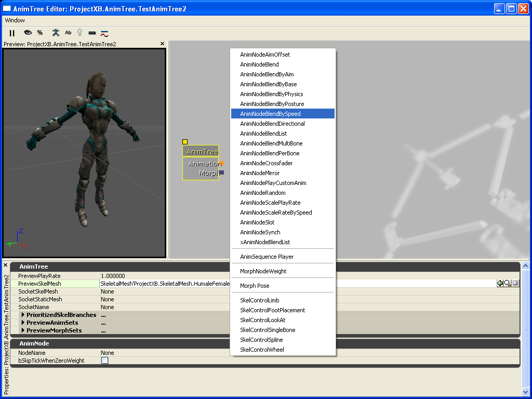Image resolution: width=532 pixels, height=399 pixels.
Task: Toggle the floor display button
Action: point(91,33)
